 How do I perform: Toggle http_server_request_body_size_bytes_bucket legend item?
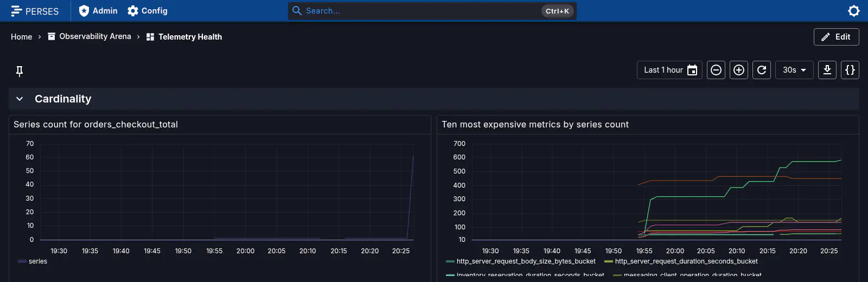(x=521, y=261)
